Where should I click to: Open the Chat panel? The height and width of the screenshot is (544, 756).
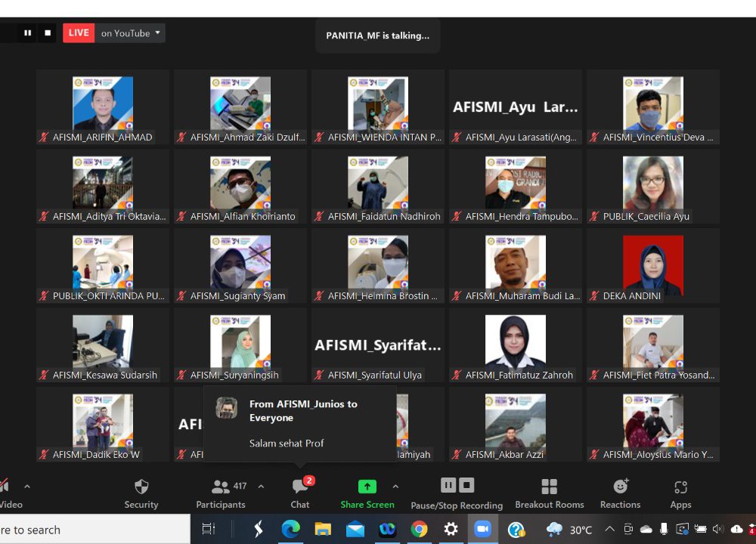coord(300,493)
